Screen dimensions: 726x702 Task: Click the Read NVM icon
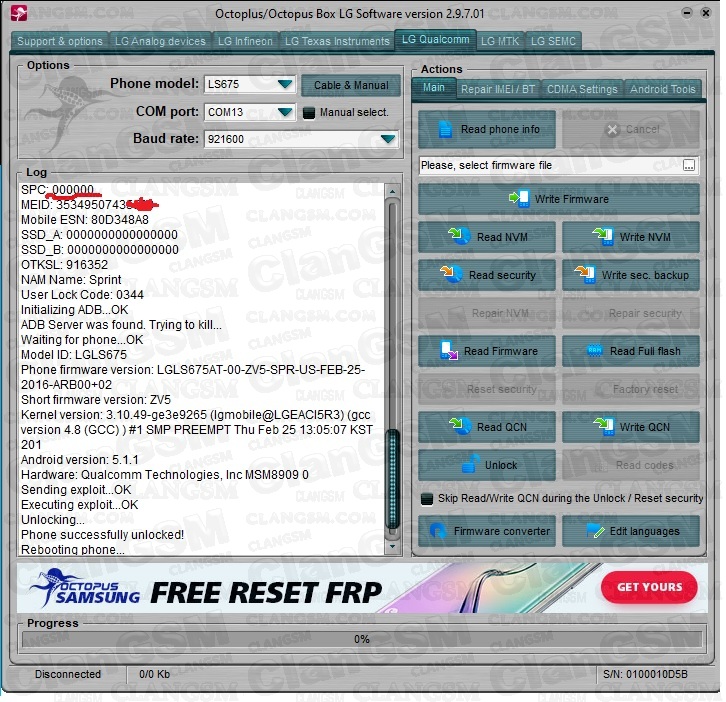[x=459, y=236]
